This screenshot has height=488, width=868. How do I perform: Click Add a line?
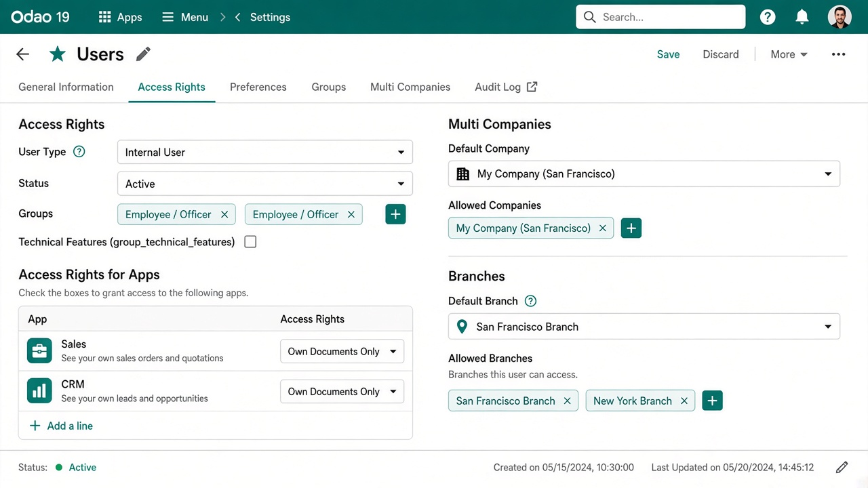(x=61, y=426)
